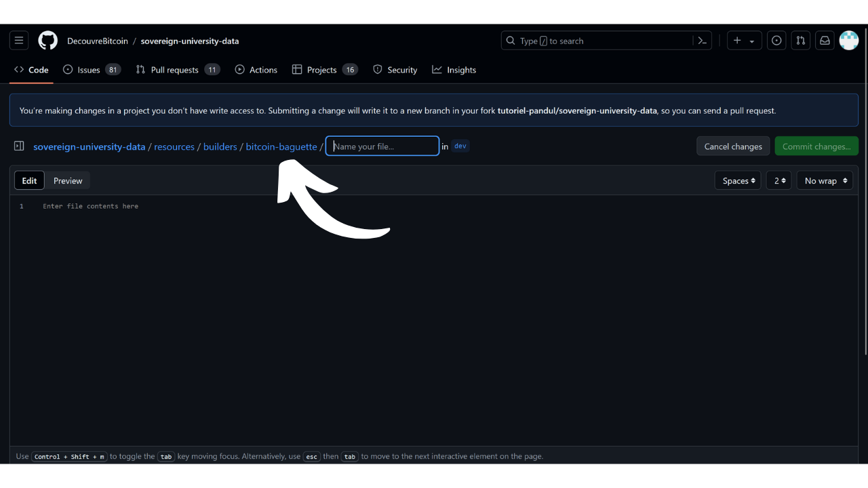Image resolution: width=868 pixels, height=488 pixels.
Task: Switch to Edit mode
Action: tap(29, 181)
